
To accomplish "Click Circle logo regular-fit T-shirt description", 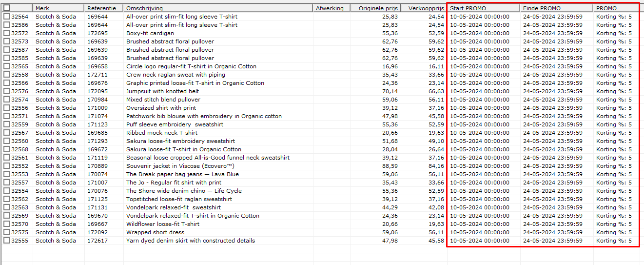I will tap(191, 66).
